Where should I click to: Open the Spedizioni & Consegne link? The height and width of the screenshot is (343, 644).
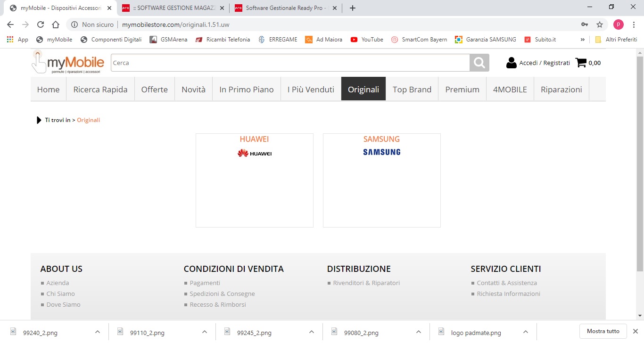click(223, 294)
